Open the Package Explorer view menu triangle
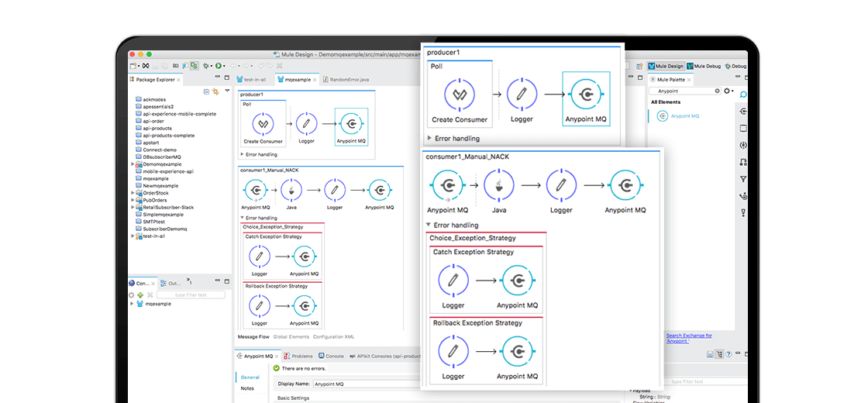 click(x=227, y=91)
